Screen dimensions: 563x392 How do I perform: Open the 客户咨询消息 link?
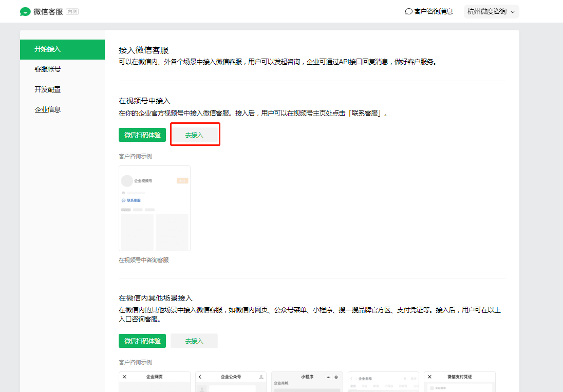pos(433,11)
